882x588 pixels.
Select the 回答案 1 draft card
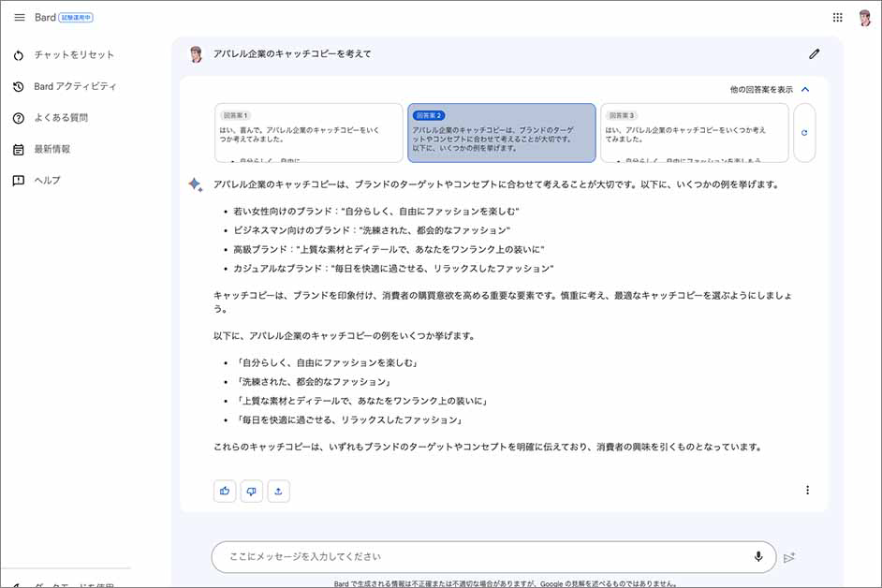(x=308, y=132)
